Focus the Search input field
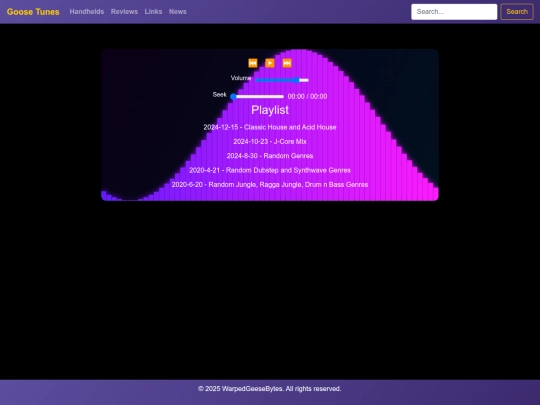540x405 pixels. click(x=454, y=12)
